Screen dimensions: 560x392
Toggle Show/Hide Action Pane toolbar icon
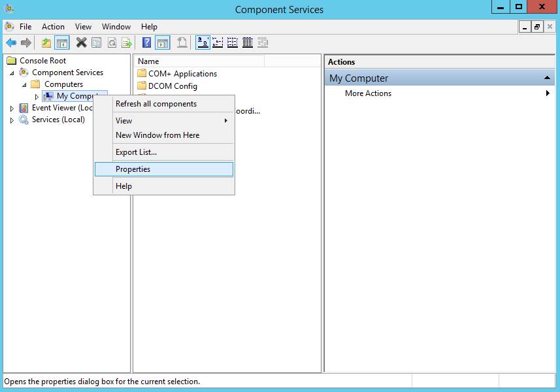[163, 43]
